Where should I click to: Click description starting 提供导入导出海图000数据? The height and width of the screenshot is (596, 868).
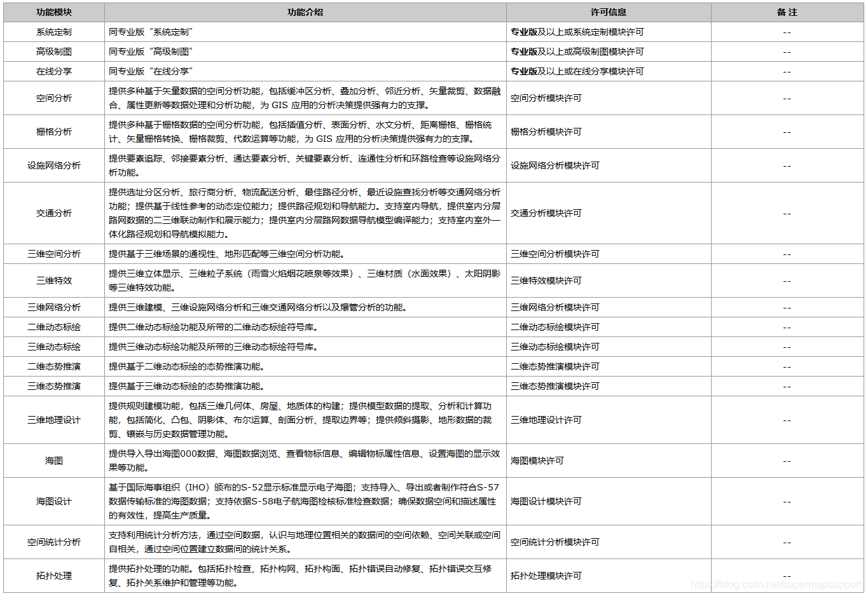coord(305,461)
